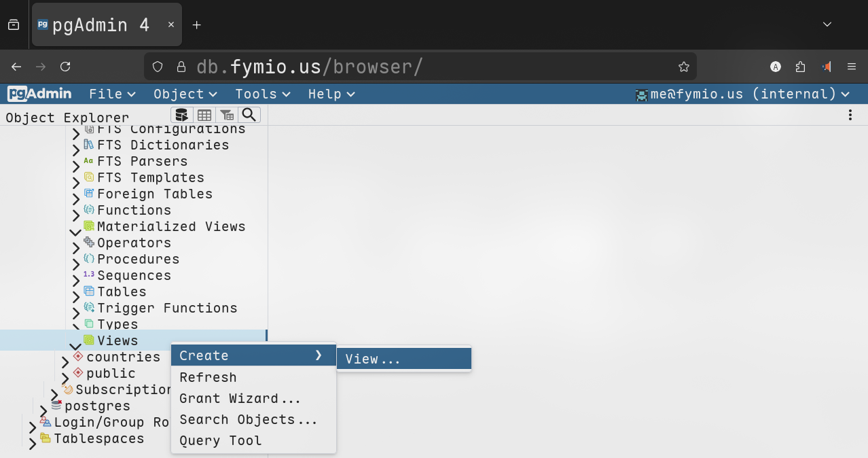Image resolution: width=868 pixels, height=458 pixels.
Task: Expand the Tables tree node
Action: click(76, 296)
